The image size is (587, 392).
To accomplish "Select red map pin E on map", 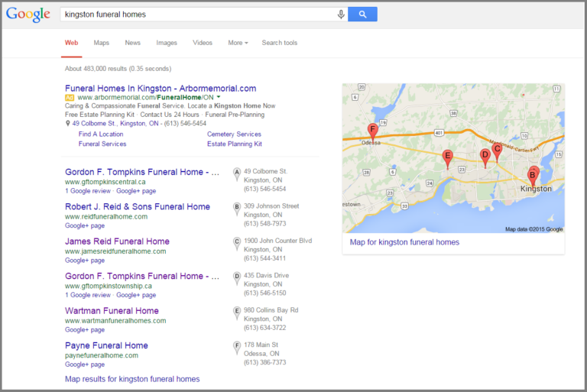I will pos(447,158).
